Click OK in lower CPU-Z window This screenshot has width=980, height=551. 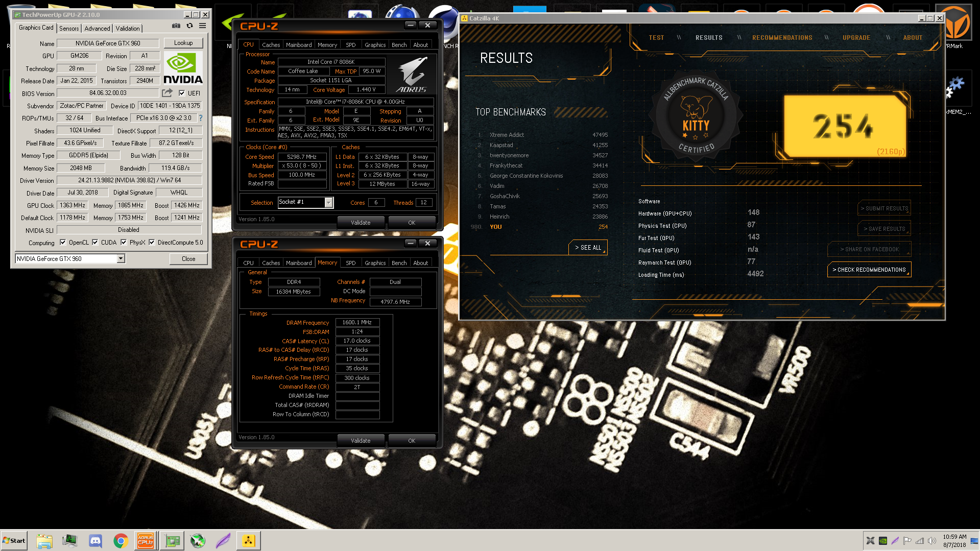pyautogui.click(x=412, y=441)
